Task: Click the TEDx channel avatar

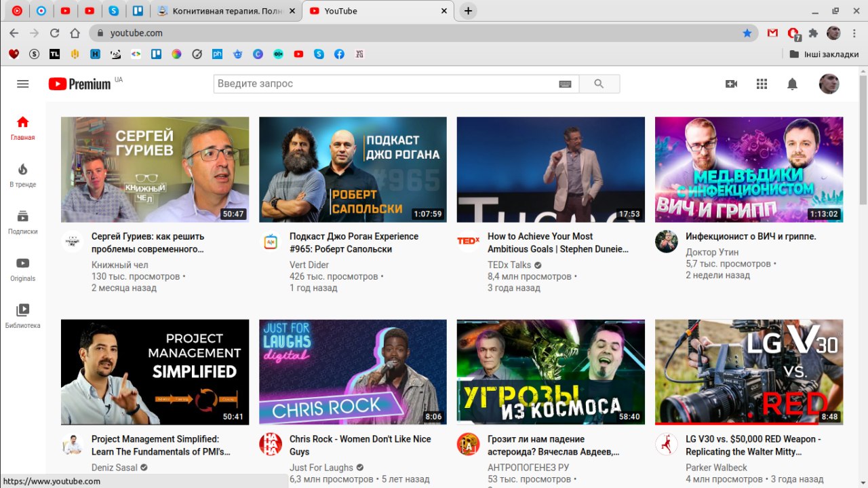Action: point(468,241)
